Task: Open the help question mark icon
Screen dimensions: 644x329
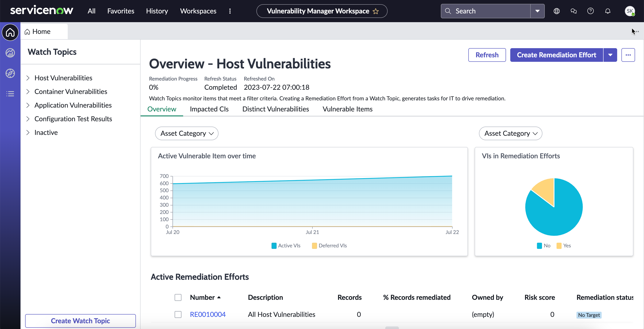Action: pos(591,11)
